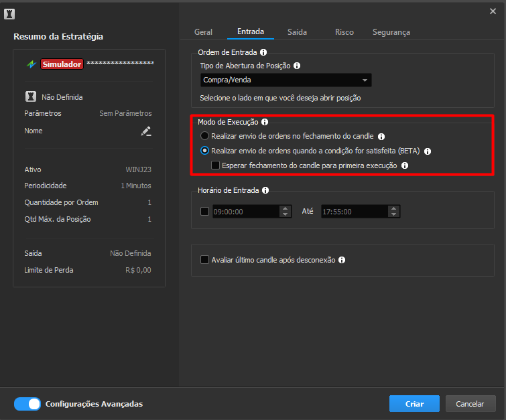
Task: Enable the Horário de Entrada time checkbox
Action: pyautogui.click(x=204, y=211)
